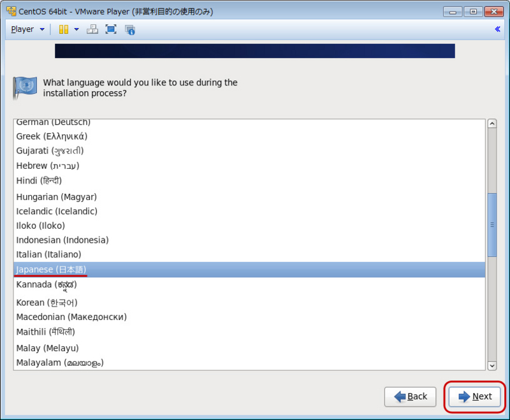This screenshot has width=510, height=420.
Task: Select Malay (Melayu)
Action: [x=249, y=348]
